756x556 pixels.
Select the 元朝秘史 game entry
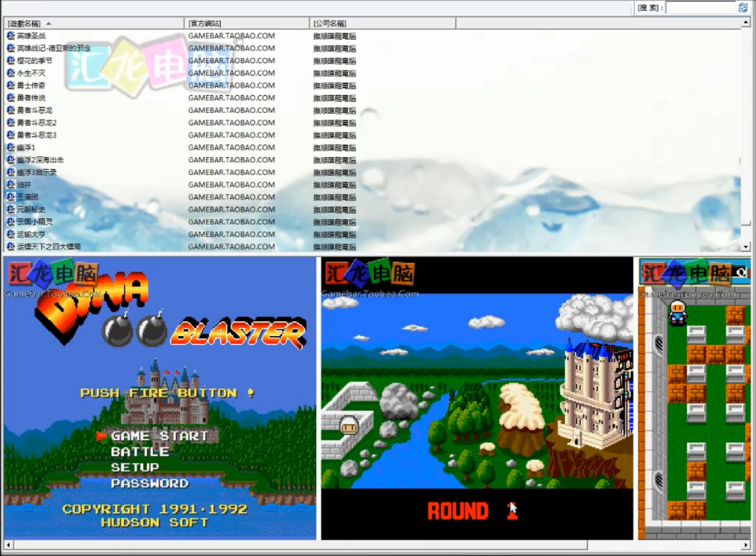pos(31,209)
